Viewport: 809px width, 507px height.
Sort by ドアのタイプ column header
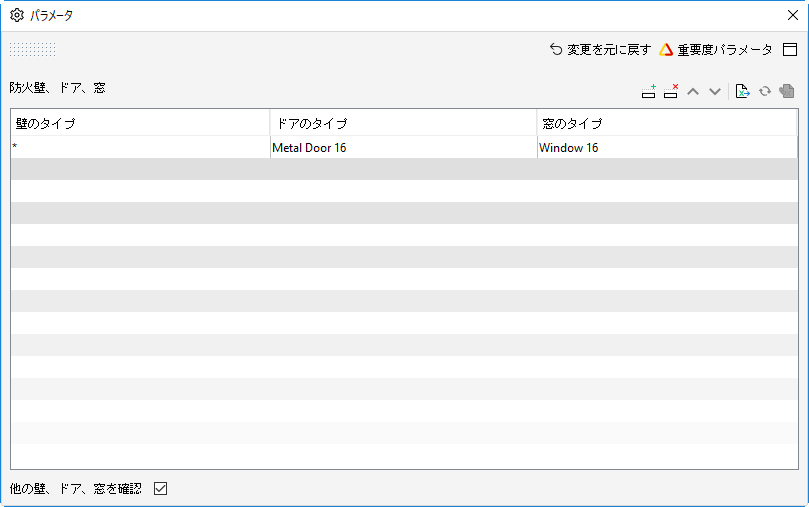point(403,123)
